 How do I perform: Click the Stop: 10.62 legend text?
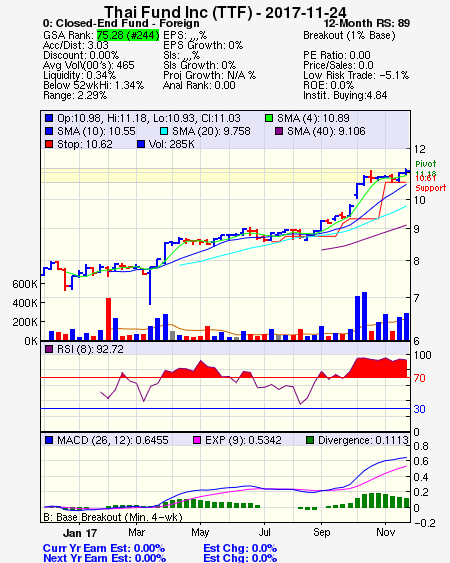pos(85,144)
